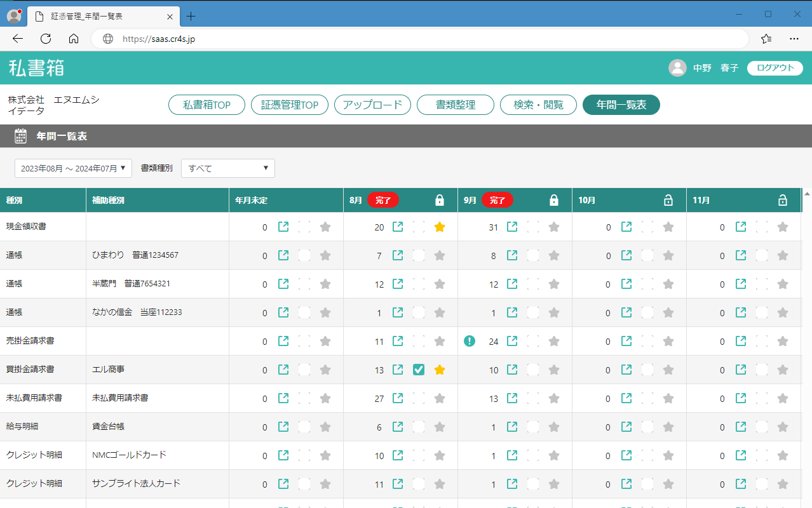The height and width of the screenshot is (508, 812).
Task: Open the 証憑管理TOP page
Action: [x=290, y=105]
